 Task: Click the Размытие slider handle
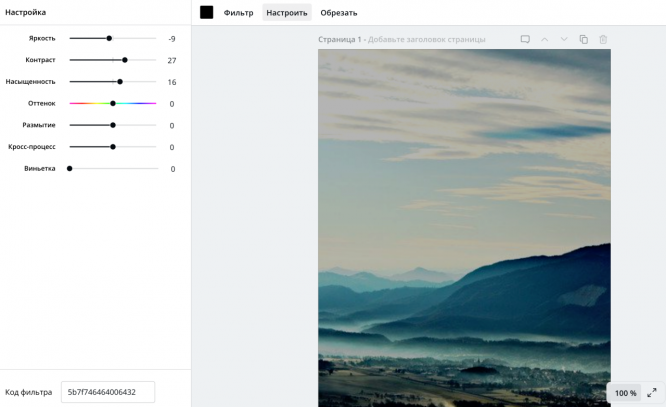tap(113, 125)
